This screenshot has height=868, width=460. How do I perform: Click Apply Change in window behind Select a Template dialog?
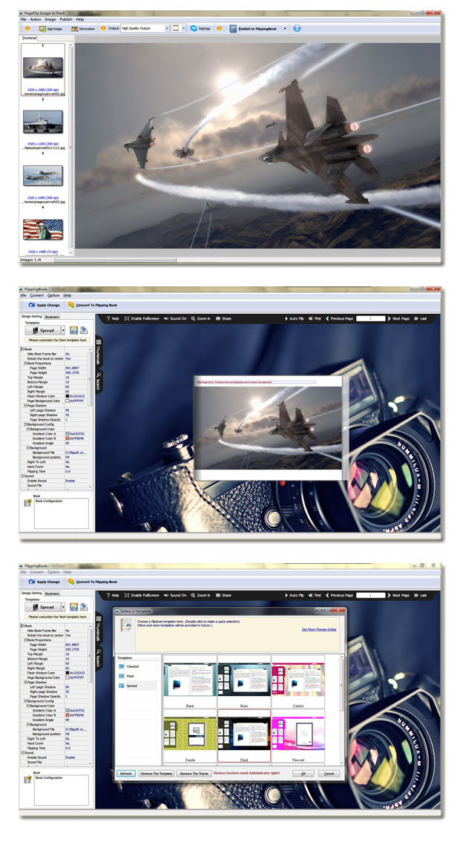click(x=44, y=582)
